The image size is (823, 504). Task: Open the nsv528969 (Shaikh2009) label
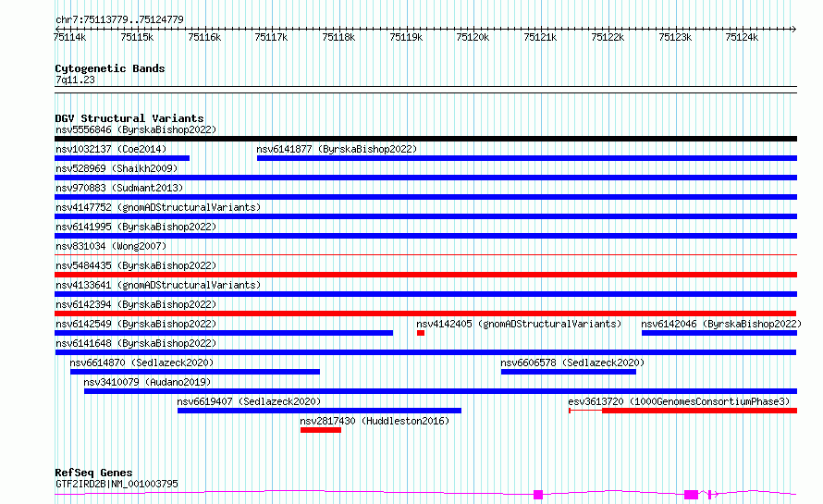pos(117,168)
